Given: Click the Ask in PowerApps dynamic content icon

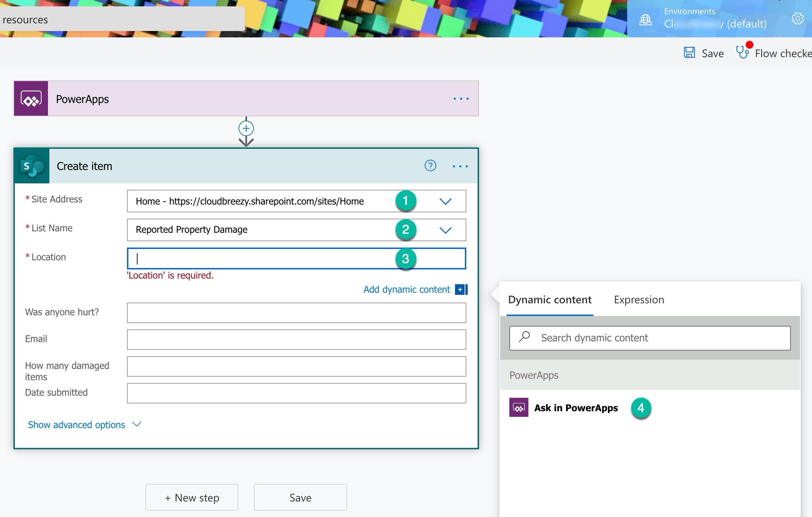Looking at the screenshot, I should tap(518, 407).
